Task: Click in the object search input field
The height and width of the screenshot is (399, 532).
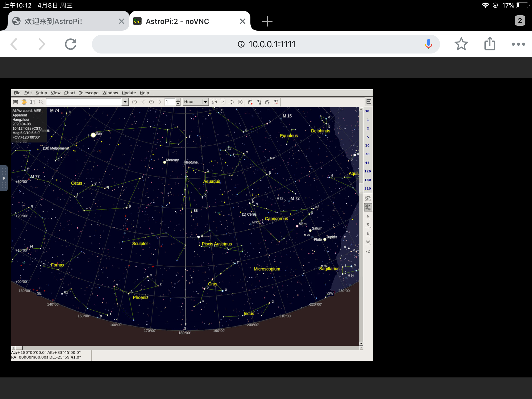Action: 84,102
